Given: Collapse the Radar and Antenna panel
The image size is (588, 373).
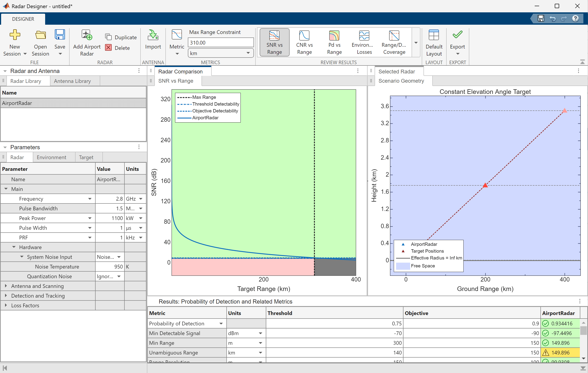Looking at the screenshot, I should pos(5,71).
